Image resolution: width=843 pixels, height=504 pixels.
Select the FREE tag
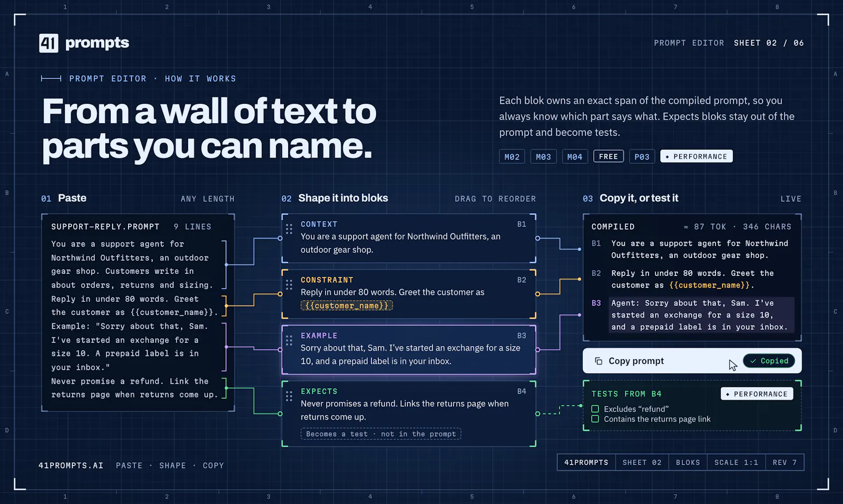tap(609, 156)
